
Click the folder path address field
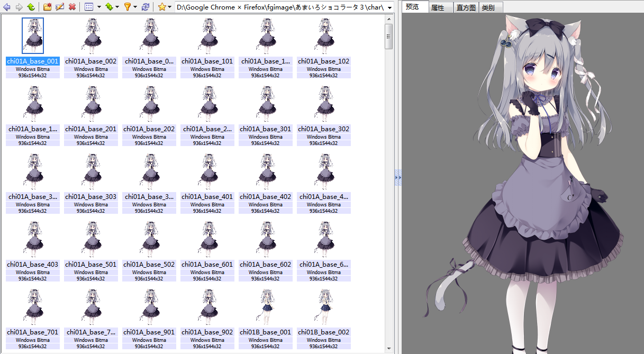point(280,7)
